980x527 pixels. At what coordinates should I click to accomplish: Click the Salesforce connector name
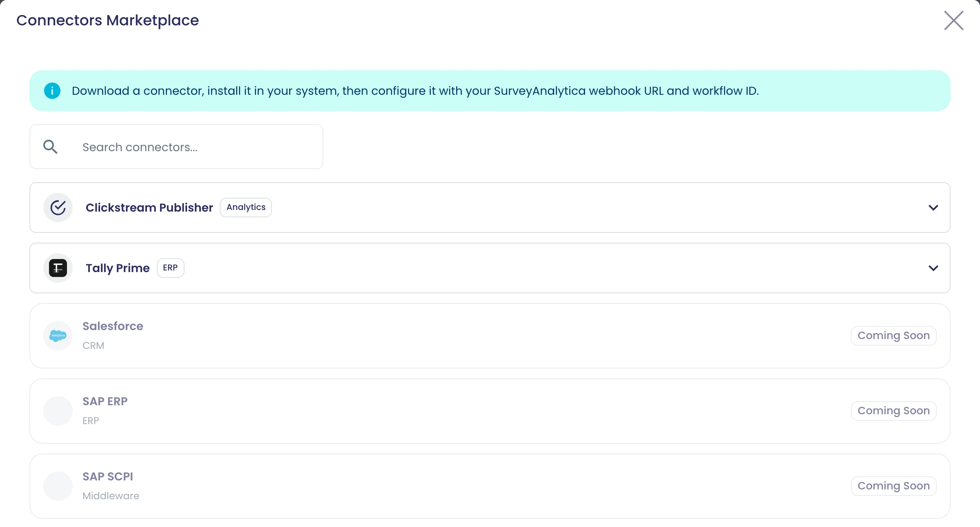click(x=113, y=326)
